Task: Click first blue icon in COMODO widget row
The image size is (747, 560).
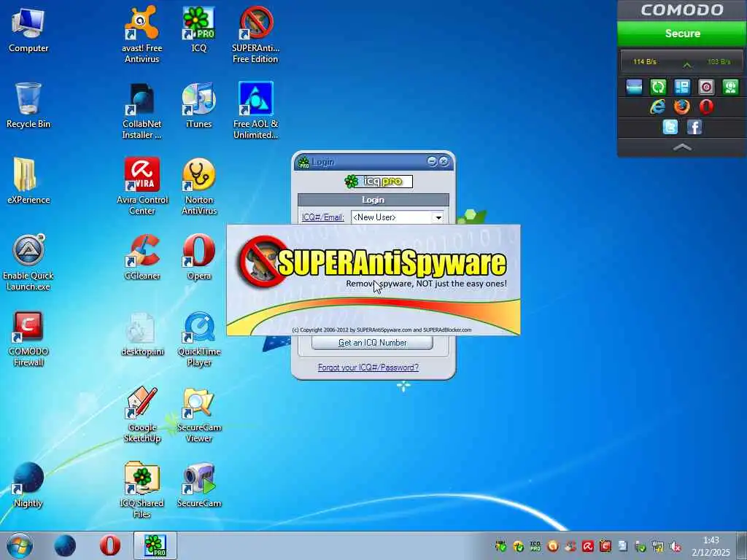Action: click(x=634, y=87)
